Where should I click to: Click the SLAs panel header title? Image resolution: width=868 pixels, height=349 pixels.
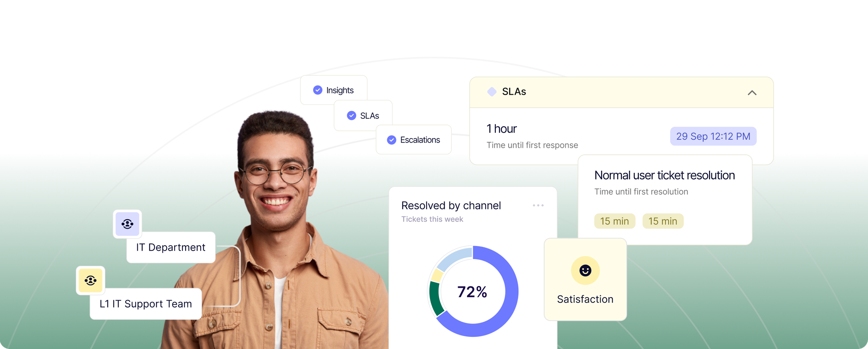coord(514,92)
